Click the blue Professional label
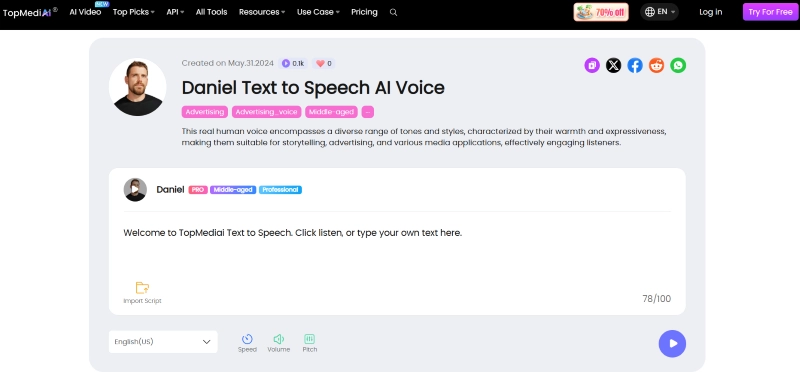The height and width of the screenshot is (376, 800). point(280,190)
